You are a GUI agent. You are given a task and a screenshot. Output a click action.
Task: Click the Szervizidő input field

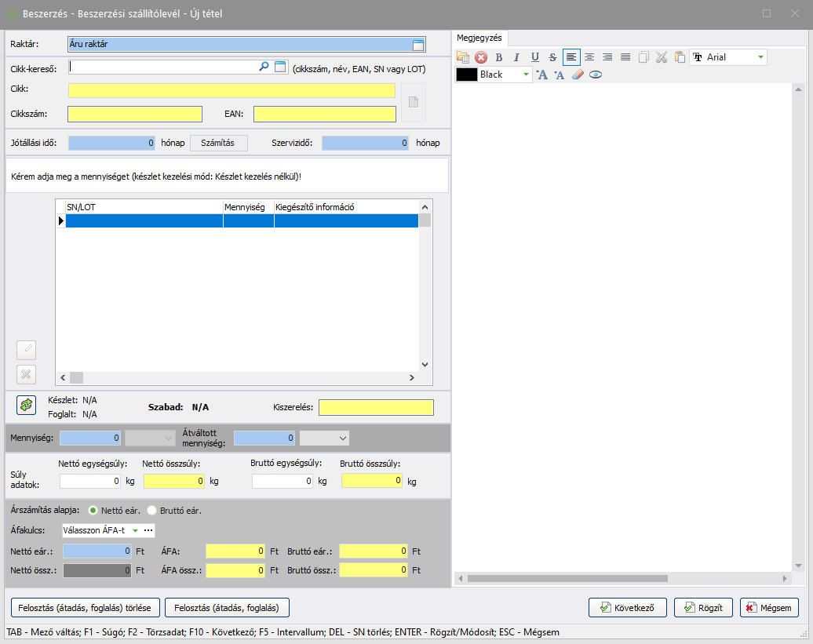click(365, 143)
